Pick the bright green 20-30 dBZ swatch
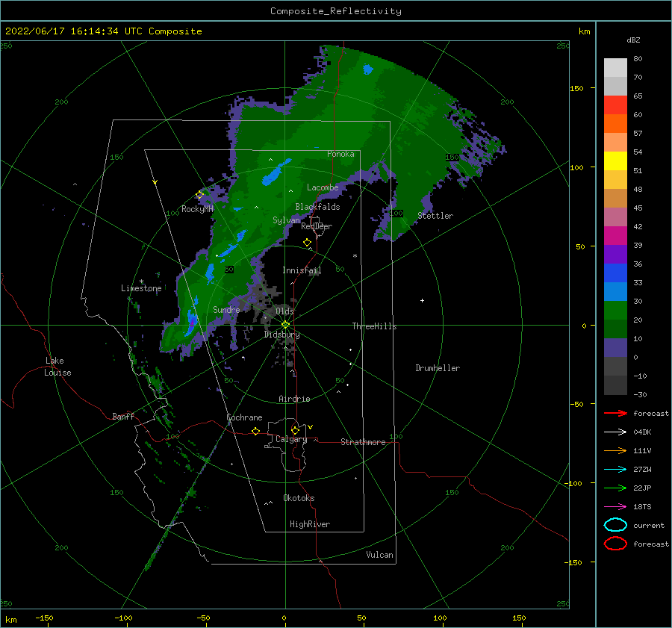672x628 pixels. coord(615,310)
